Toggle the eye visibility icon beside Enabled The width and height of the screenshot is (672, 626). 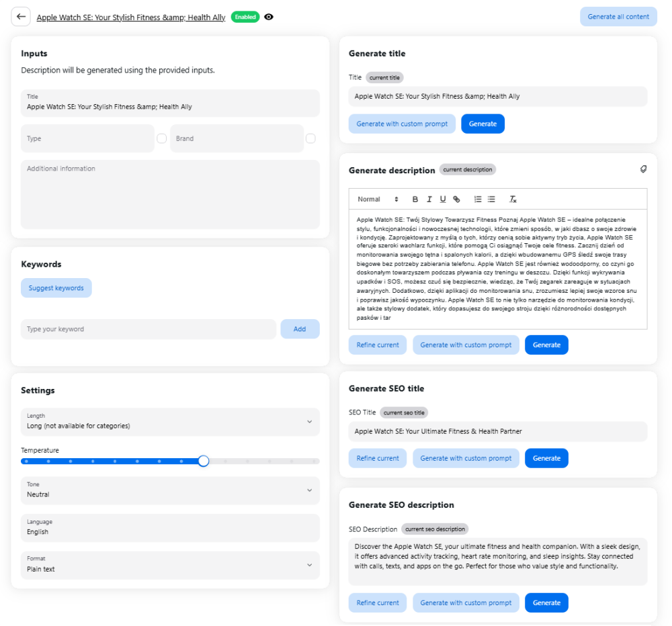(269, 17)
